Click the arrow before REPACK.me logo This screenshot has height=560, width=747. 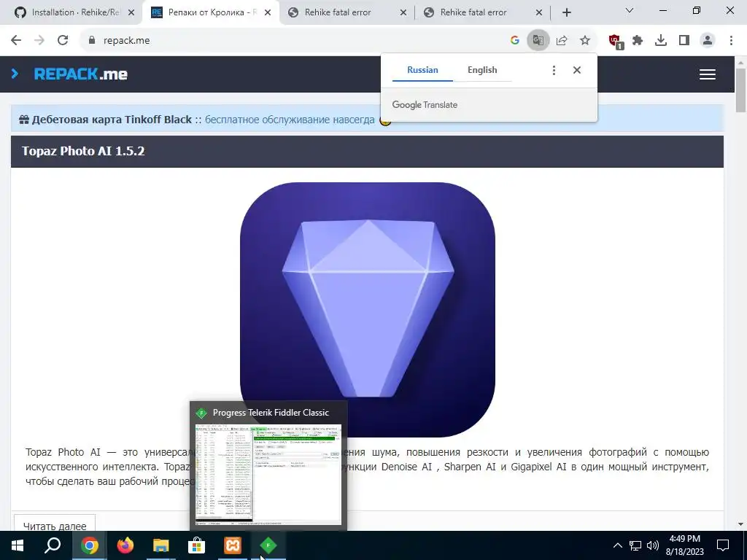click(x=15, y=74)
